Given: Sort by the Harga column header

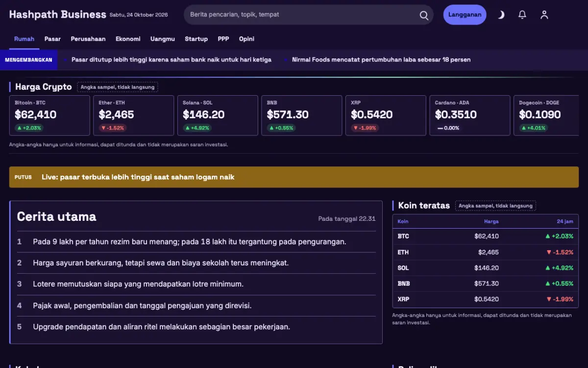Looking at the screenshot, I should (x=491, y=221).
